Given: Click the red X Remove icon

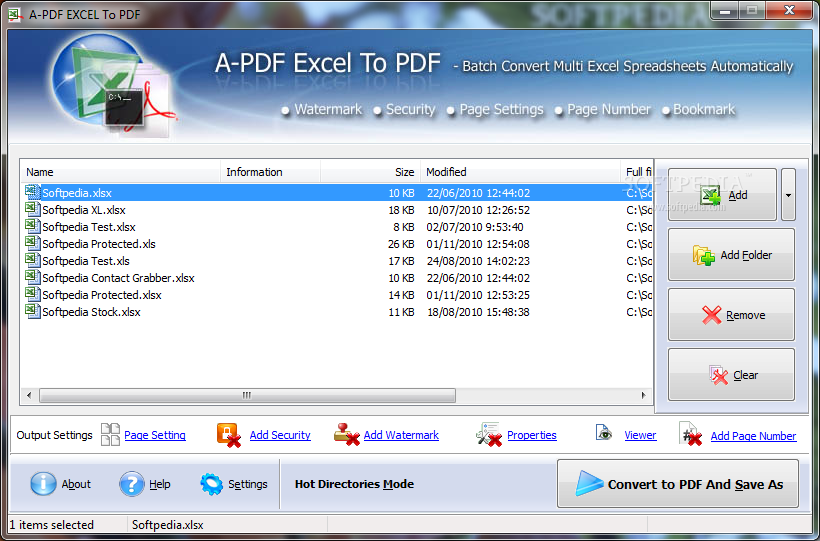Looking at the screenshot, I should click(711, 314).
